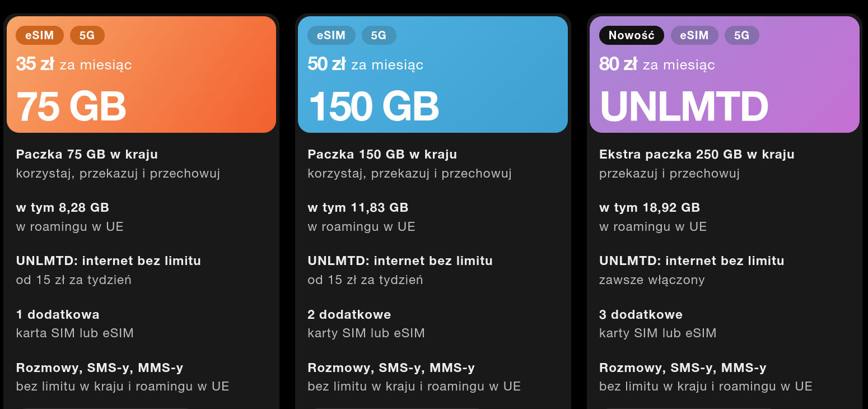Viewport: 868px width, 409px height.
Task: Click the Paczka 75 GB w kraju text
Action: coord(87,154)
